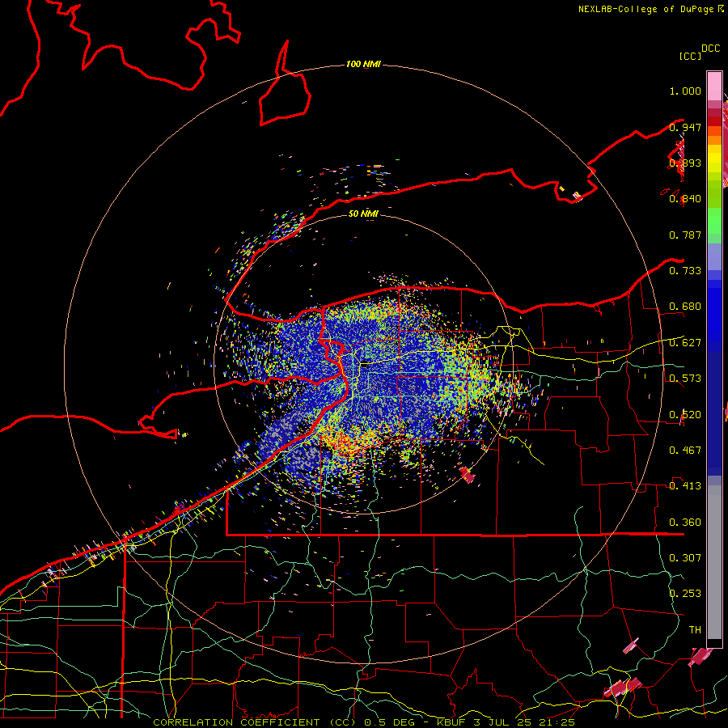
Task: Click the 0.680 color scale value
Action: point(685,307)
